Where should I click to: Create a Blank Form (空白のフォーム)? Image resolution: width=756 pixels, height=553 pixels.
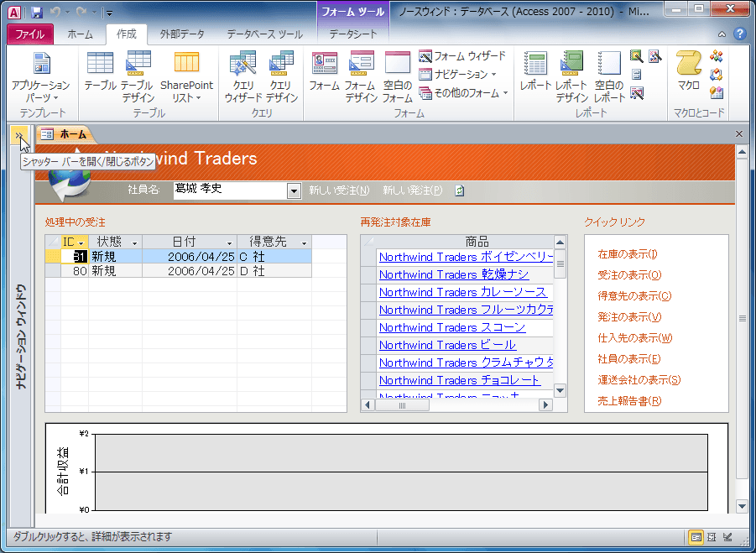coord(397,76)
